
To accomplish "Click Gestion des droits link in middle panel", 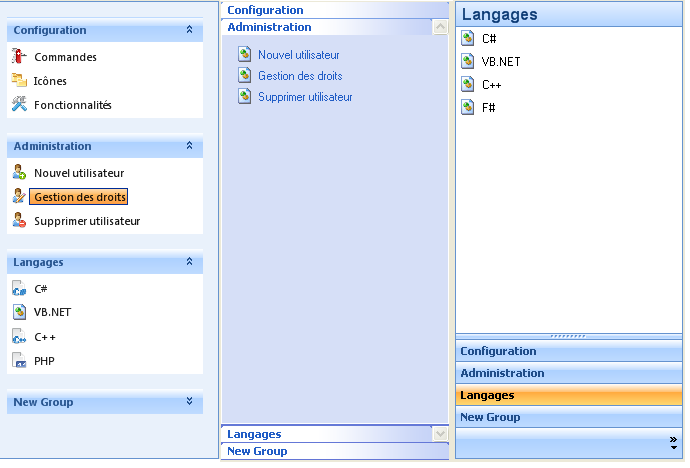I will click(x=300, y=76).
